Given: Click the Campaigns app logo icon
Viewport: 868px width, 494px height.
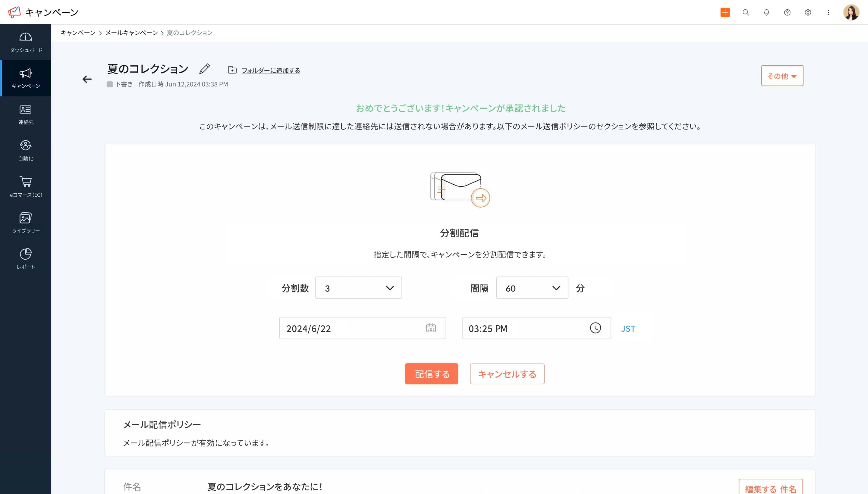Looking at the screenshot, I should [x=14, y=12].
